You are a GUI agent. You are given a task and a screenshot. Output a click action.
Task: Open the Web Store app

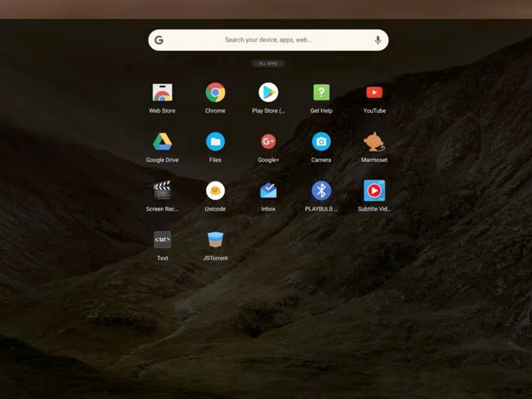(162, 93)
